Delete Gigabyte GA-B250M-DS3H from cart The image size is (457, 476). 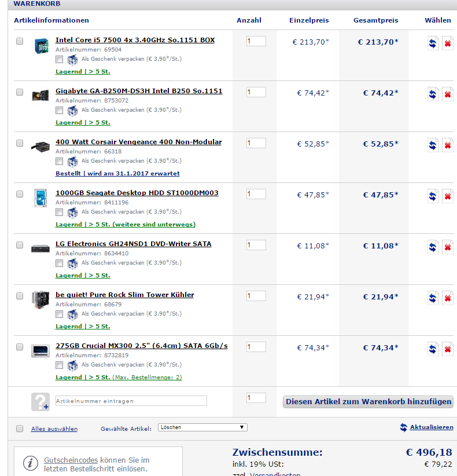[447, 94]
